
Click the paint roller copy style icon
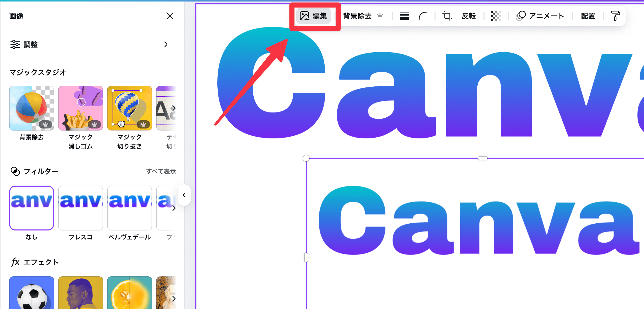click(615, 16)
